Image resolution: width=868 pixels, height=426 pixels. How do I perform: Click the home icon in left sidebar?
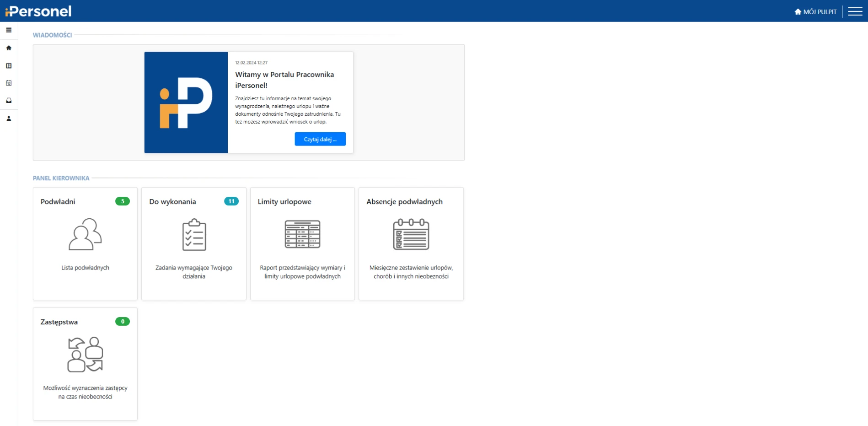[9, 48]
